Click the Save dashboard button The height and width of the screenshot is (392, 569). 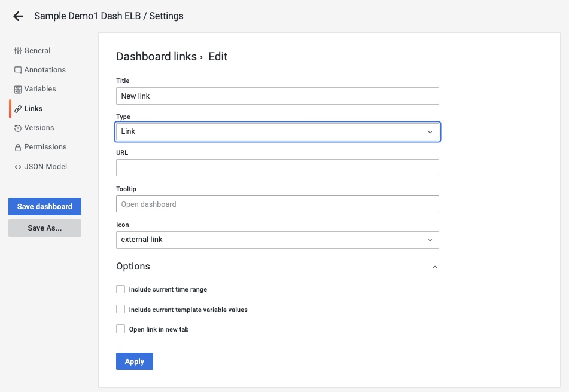coord(44,206)
